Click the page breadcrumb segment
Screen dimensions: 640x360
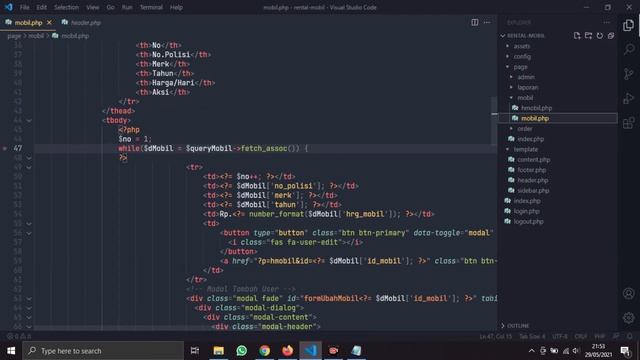pyautogui.click(x=14, y=36)
